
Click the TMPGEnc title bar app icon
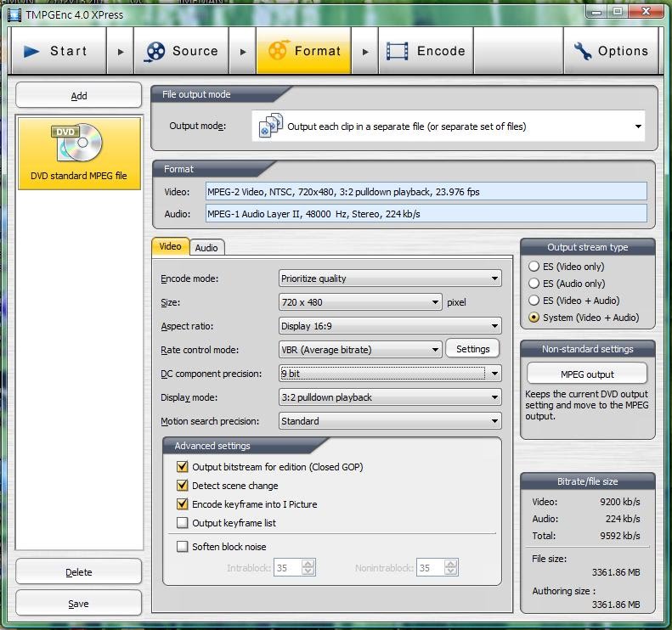click(x=14, y=15)
